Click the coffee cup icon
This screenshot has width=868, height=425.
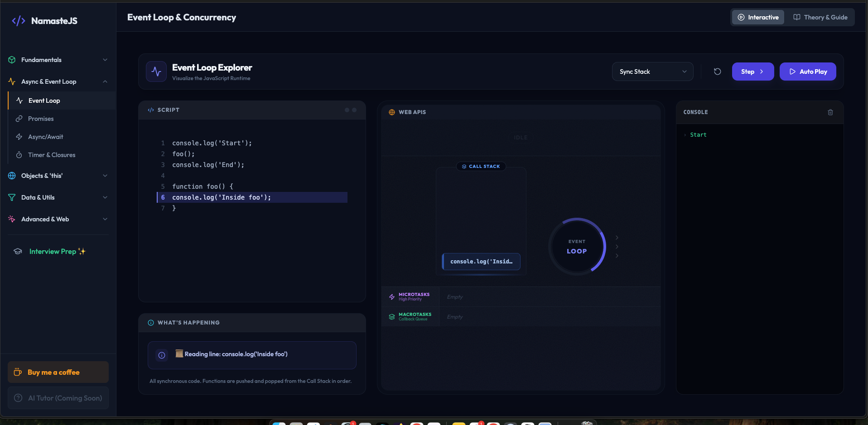[18, 372]
